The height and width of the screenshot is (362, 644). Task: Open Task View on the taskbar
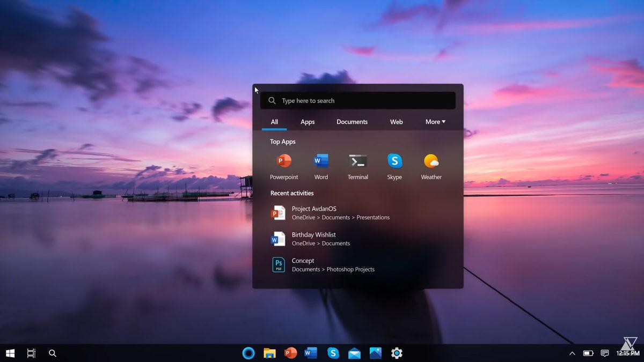(x=31, y=353)
